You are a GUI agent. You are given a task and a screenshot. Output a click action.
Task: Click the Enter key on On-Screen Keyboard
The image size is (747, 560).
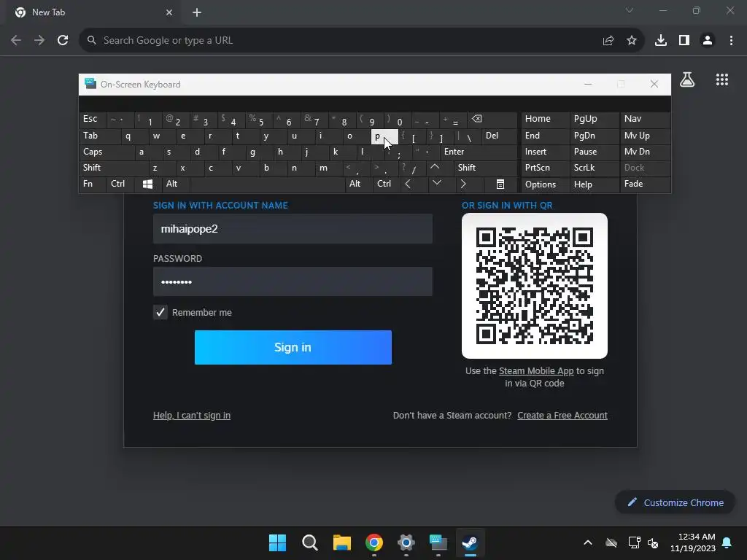[x=479, y=152]
